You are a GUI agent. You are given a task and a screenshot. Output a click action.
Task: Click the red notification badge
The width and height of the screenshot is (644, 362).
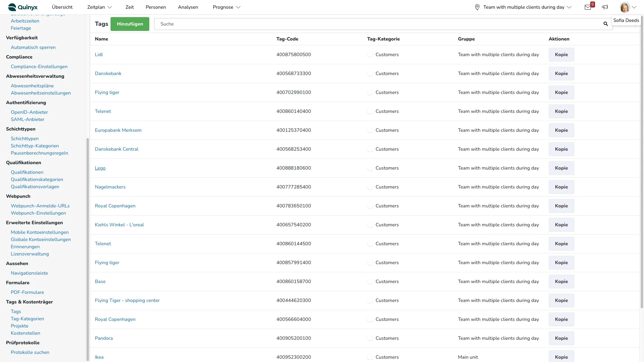pos(592,4)
